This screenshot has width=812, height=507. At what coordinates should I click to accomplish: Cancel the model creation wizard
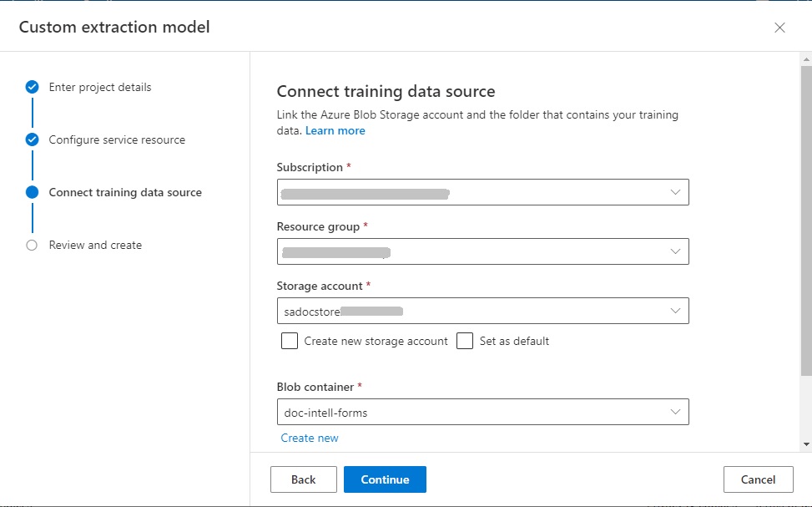pyautogui.click(x=758, y=479)
